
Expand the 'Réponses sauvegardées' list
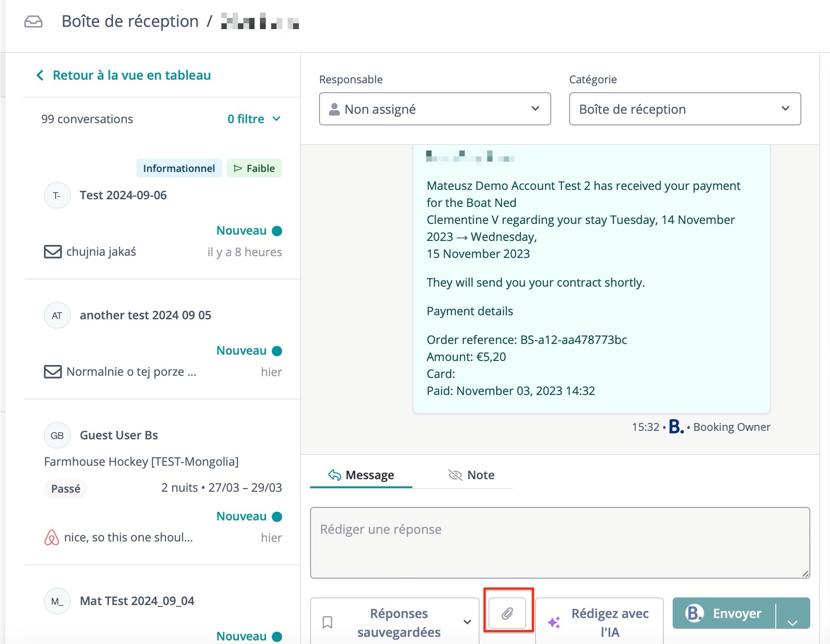(467, 622)
